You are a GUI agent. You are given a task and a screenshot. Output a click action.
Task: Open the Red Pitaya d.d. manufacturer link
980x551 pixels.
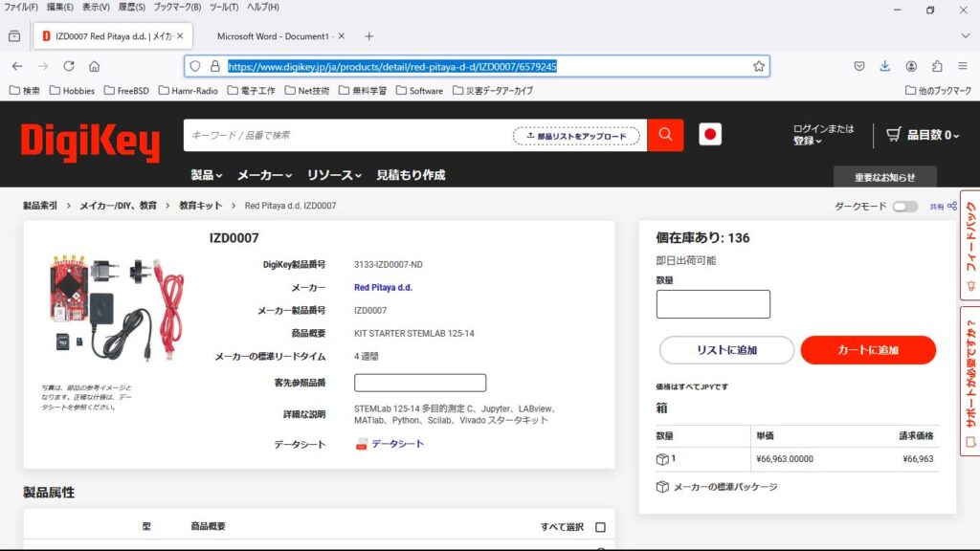(383, 287)
